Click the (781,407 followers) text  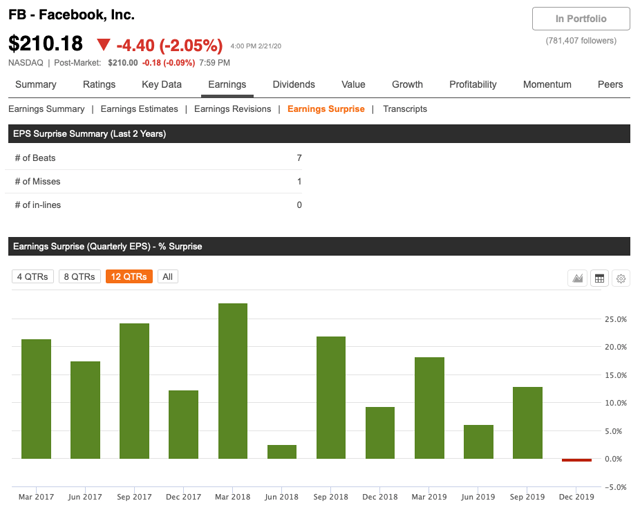581,41
